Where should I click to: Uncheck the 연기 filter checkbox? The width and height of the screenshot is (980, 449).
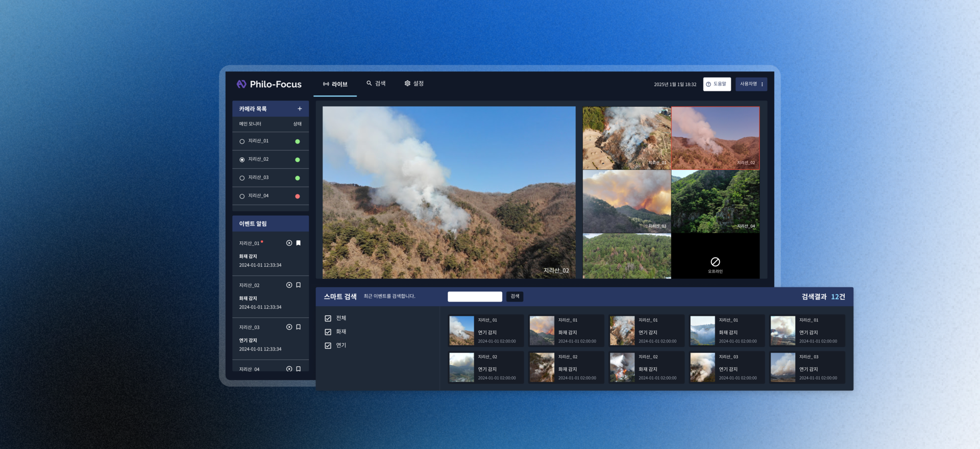[x=328, y=345]
